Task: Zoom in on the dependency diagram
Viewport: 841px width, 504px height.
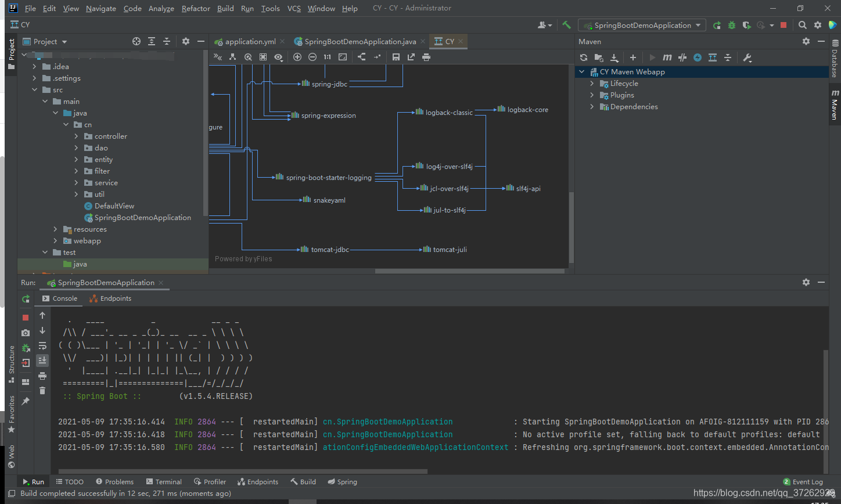Action: (297, 57)
